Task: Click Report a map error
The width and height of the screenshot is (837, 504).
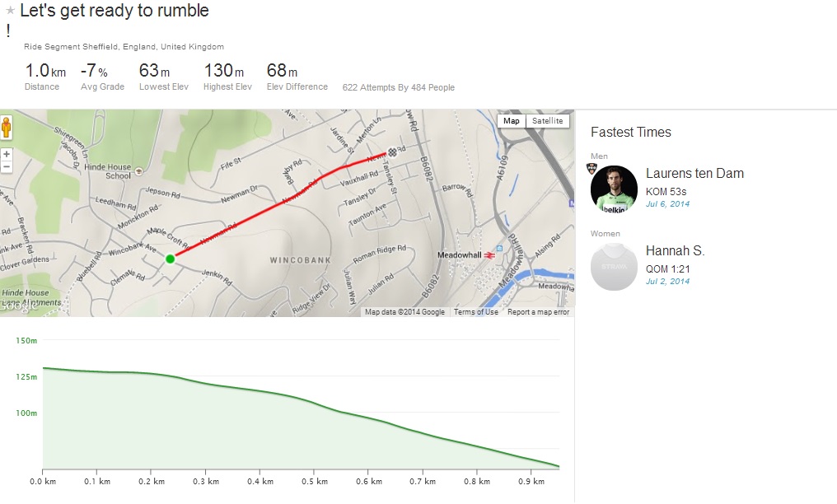Action: coord(538,312)
